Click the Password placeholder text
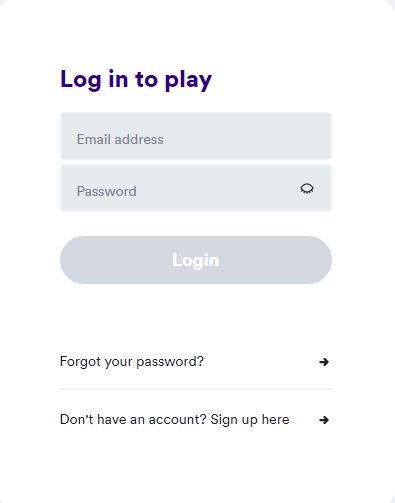 (107, 191)
